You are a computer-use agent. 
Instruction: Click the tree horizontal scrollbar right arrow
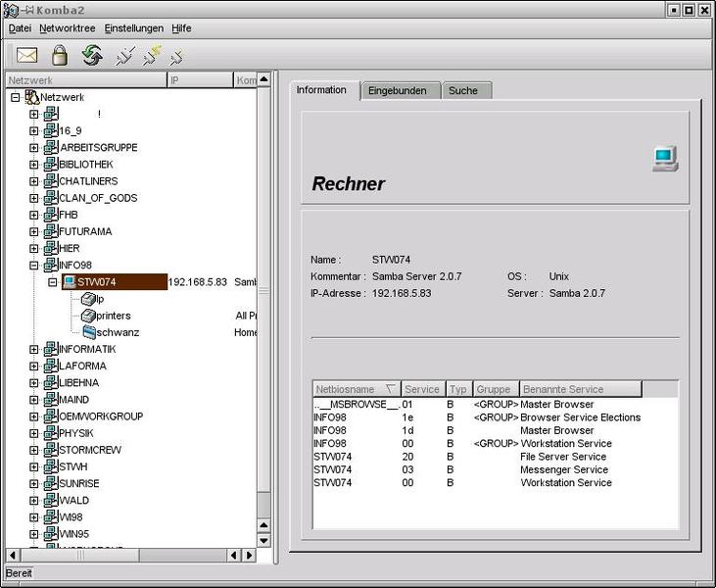coord(249,555)
